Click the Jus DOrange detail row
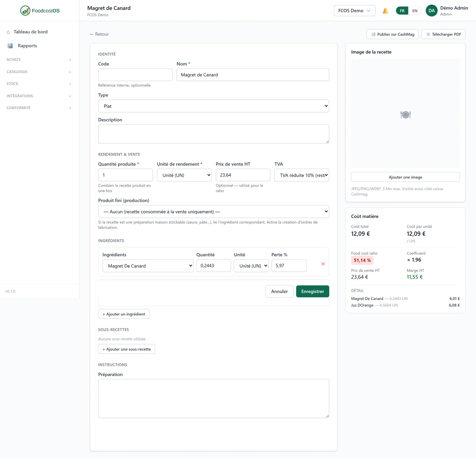This screenshot has width=476, height=459. click(x=405, y=305)
